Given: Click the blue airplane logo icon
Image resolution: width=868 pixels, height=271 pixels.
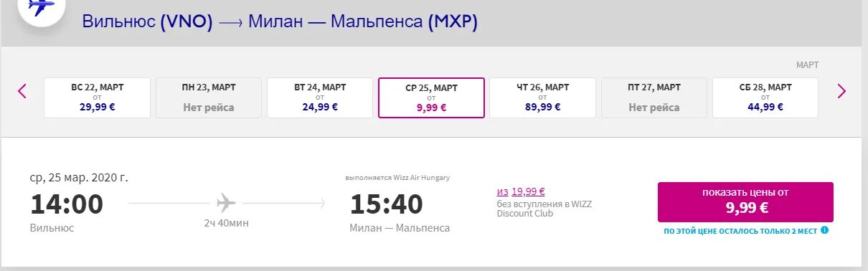Looking at the screenshot, I should [x=40, y=8].
